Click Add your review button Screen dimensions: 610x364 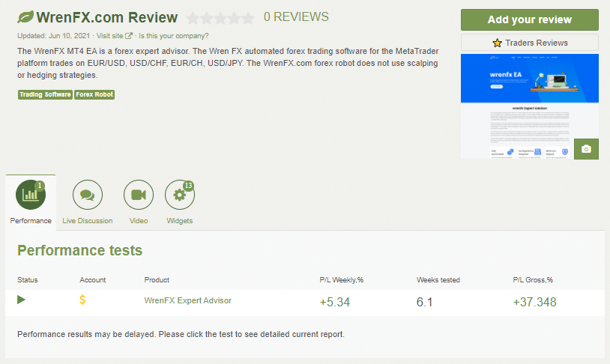click(x=530, y=19)
